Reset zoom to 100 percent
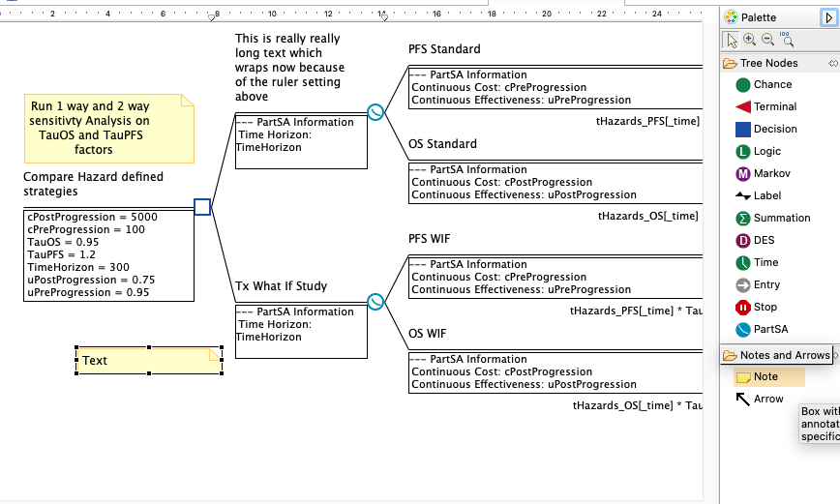840x504 pixels. click(787, 40)
